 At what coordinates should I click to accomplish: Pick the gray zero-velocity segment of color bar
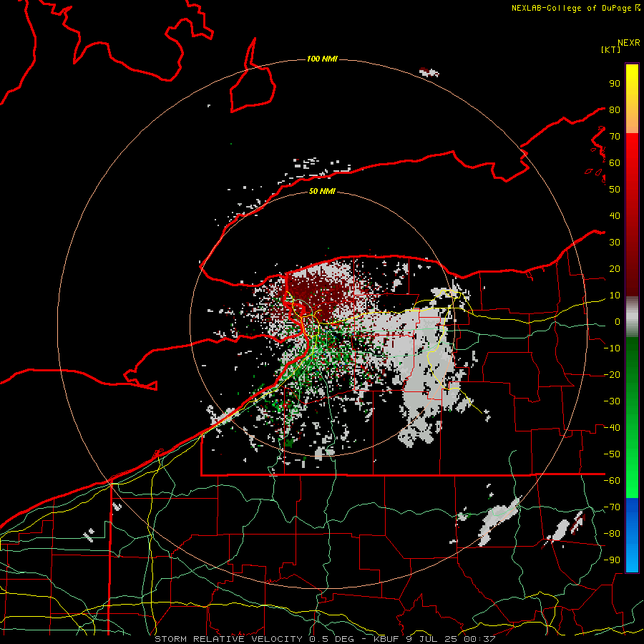[632, 317]
